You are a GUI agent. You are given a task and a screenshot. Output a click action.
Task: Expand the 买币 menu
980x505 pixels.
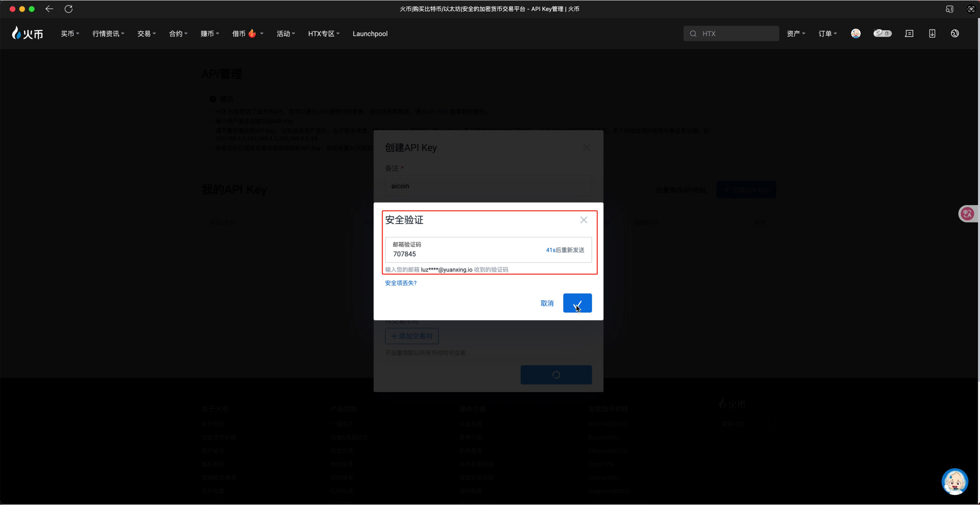click(70, 34)
